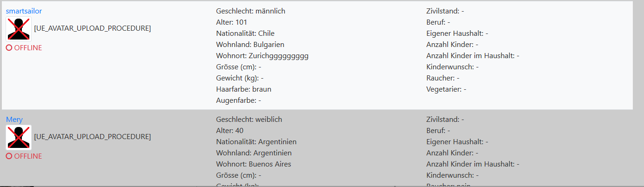Click 'Geschlecht: weiblich' in Mery's profile
Viewport: 644px width, 187px height.
click(249, 120)
